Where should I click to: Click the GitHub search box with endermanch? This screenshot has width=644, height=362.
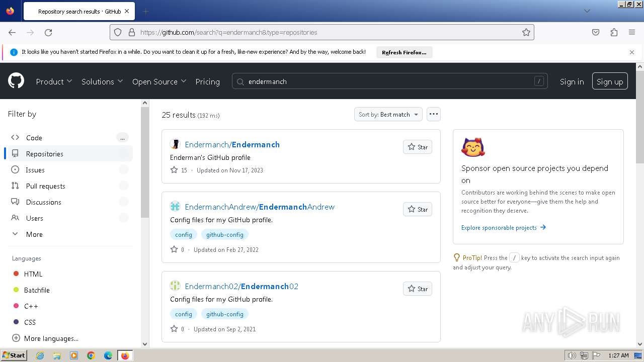pos(390,81)
